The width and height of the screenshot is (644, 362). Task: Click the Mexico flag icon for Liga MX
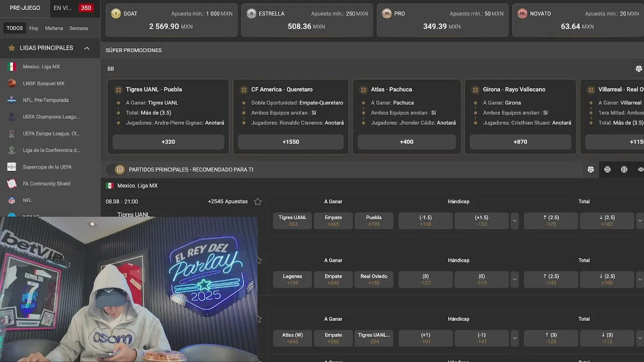pos(12,66)
